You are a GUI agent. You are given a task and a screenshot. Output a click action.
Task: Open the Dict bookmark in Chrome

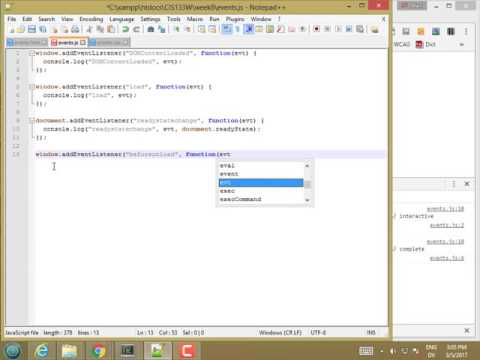point(426,44)
